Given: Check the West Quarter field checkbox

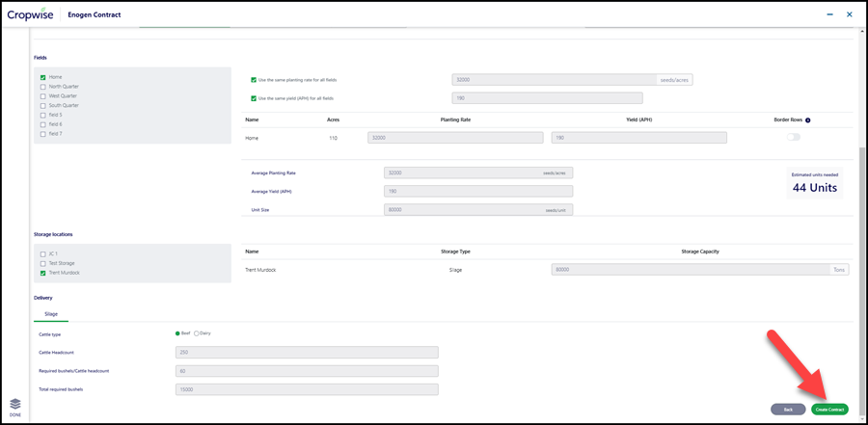Looking at the screenshot, I should click(x=43, y=96).
